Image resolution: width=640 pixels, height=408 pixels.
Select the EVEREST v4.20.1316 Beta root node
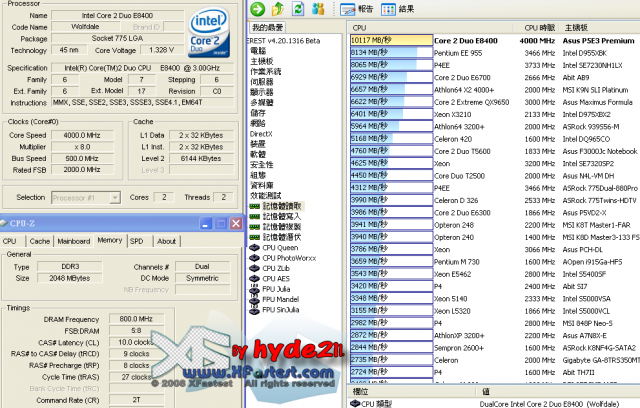coord(284,41)
